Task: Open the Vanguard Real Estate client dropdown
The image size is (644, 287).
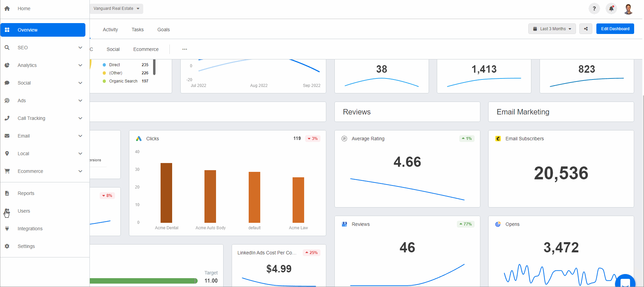Action: 116,8
